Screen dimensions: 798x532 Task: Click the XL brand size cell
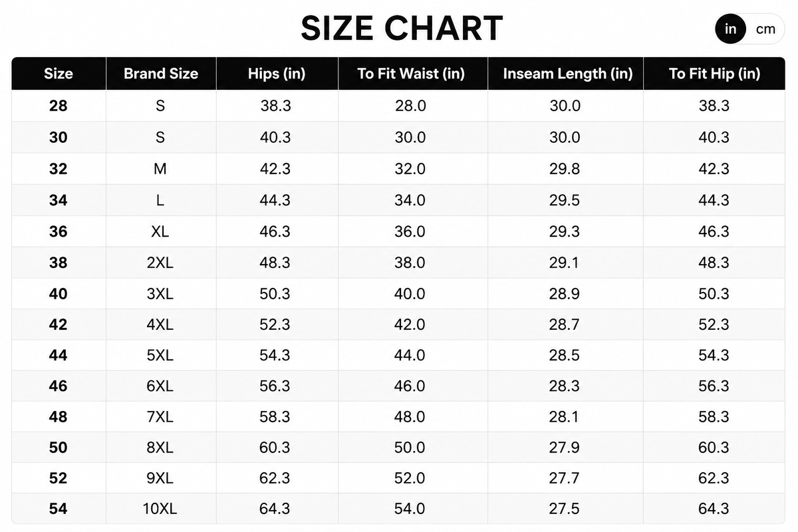(160, 231)
